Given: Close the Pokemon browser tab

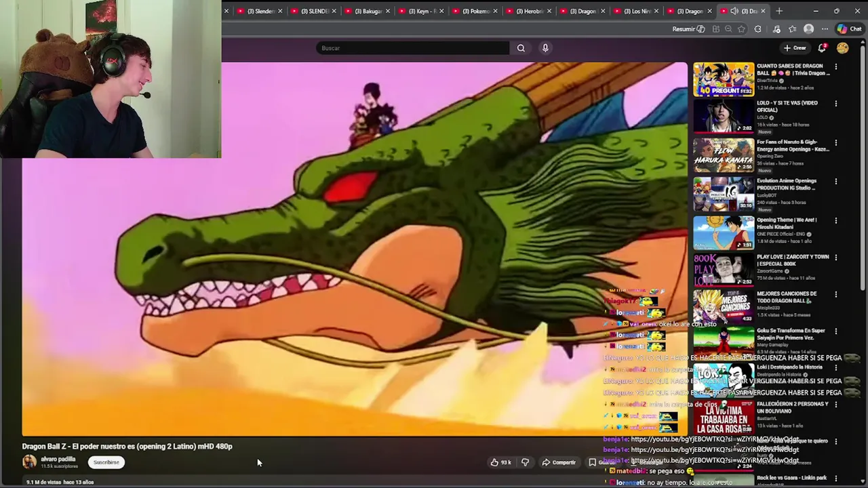Looking at the screenshot, I should click(x=495, y=11).
